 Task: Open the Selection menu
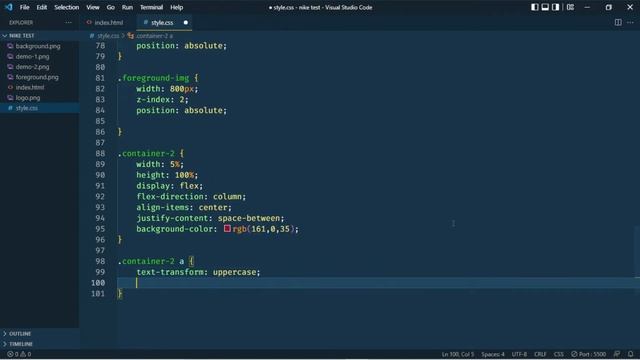point(67,7)
